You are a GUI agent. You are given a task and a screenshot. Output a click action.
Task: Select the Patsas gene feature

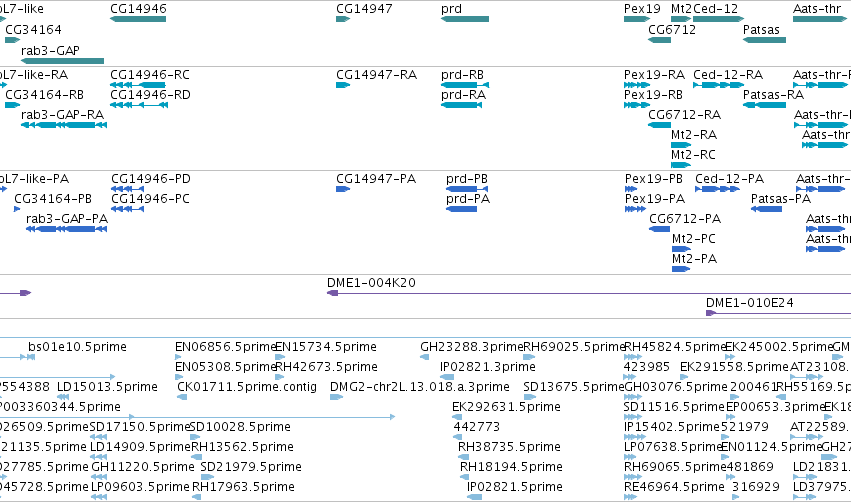pyautogui.click(x=764, y=40)
